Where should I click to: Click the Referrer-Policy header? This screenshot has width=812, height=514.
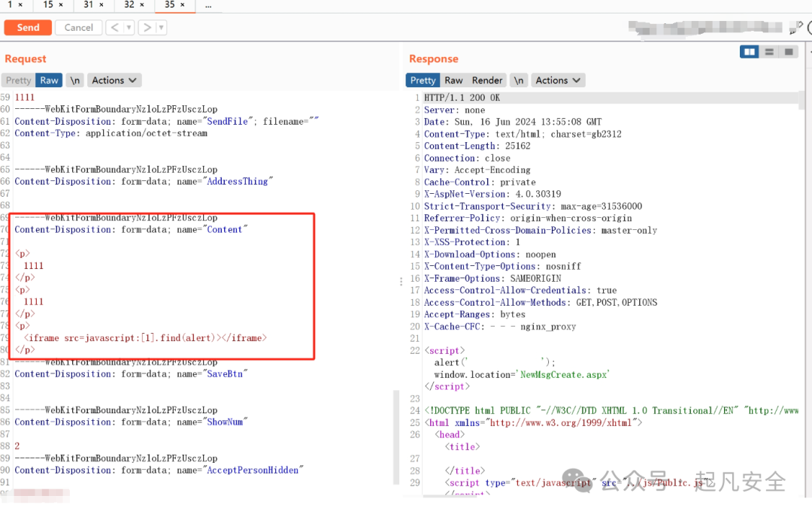528,218
